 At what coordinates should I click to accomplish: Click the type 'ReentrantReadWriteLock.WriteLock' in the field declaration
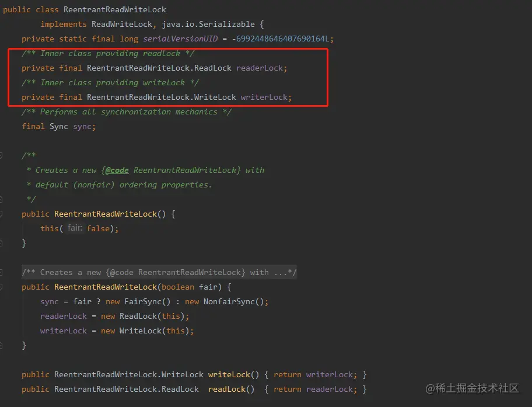coord(162,97)
